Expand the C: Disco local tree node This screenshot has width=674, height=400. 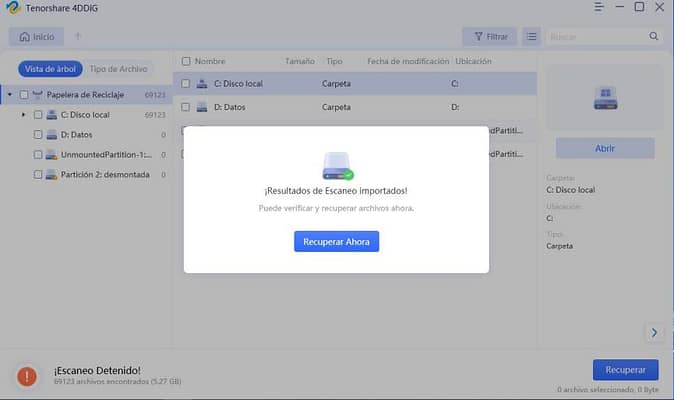pyautogui.click(x=24, y=115)
